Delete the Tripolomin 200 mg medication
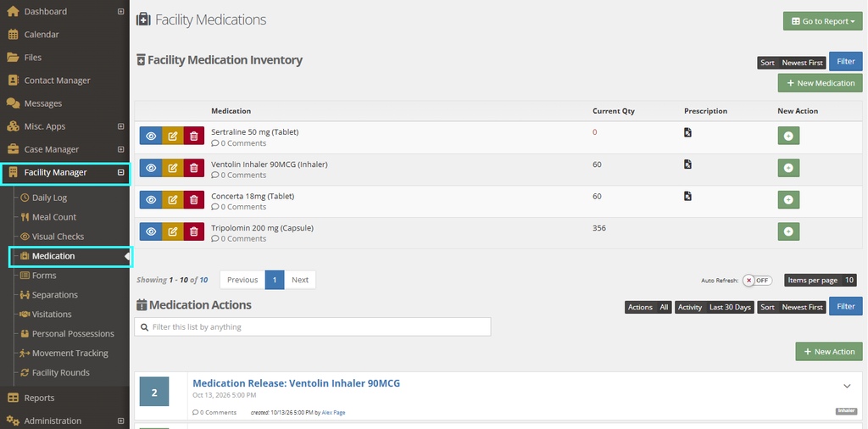Viewport: 868px width, 429px height. [194, 231]
